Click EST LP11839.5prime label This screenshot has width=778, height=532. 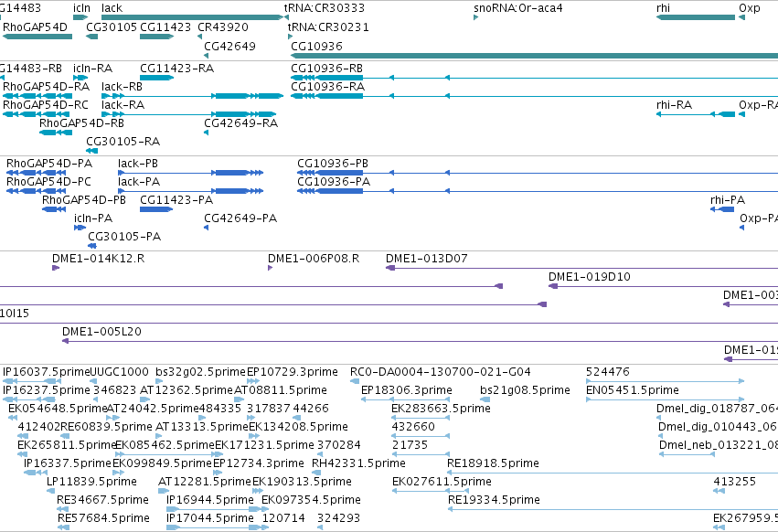pyautogui.click(x=91, y=482)
